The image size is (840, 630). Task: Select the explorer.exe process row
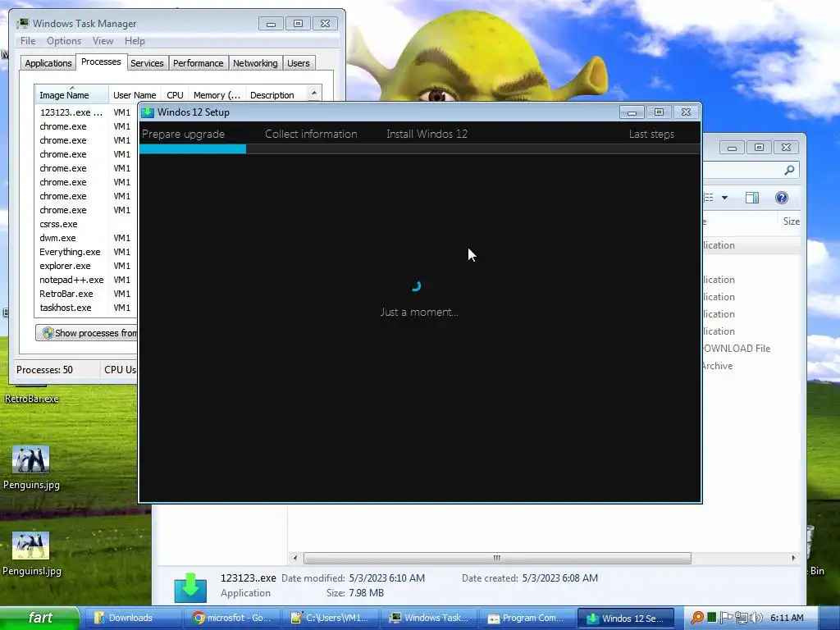[x=85, y=266]
